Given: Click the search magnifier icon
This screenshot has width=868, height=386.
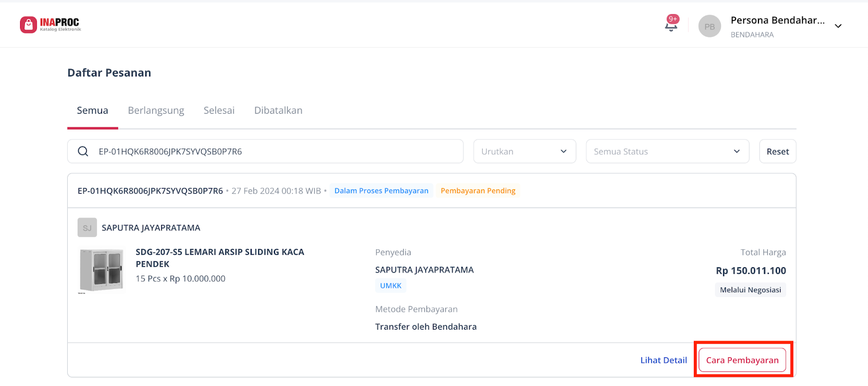Looking at the screenshot, I should 83,151.
